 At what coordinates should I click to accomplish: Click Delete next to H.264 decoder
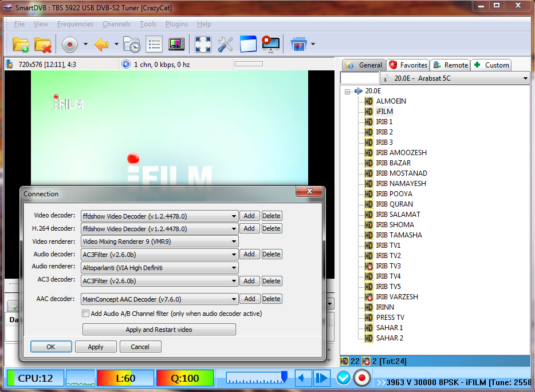(x=272, y=228)
